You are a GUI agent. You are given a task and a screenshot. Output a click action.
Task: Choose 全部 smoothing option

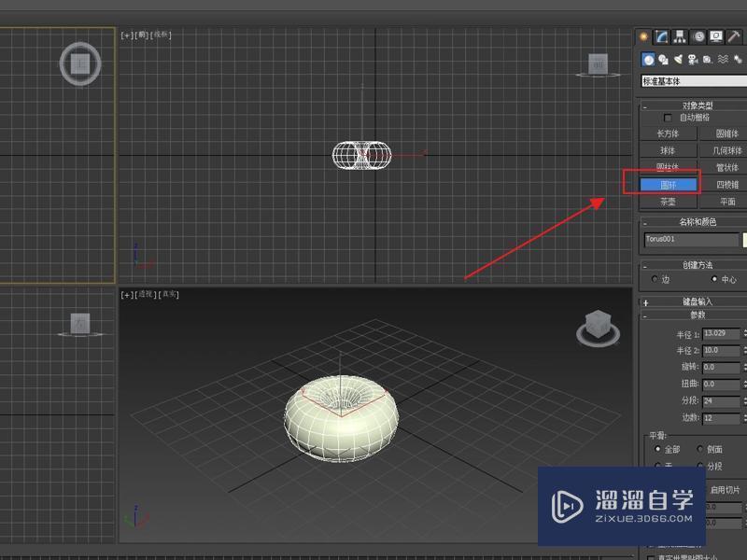point(658,449)
